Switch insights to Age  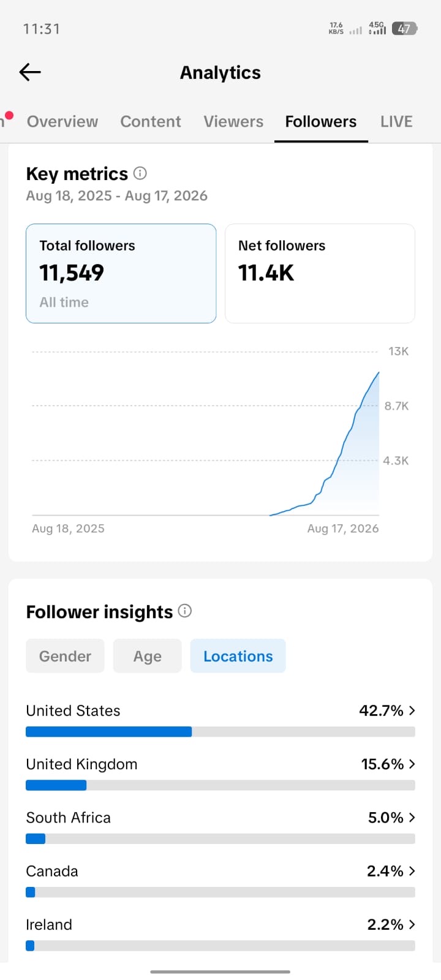(x=148, y=656)
